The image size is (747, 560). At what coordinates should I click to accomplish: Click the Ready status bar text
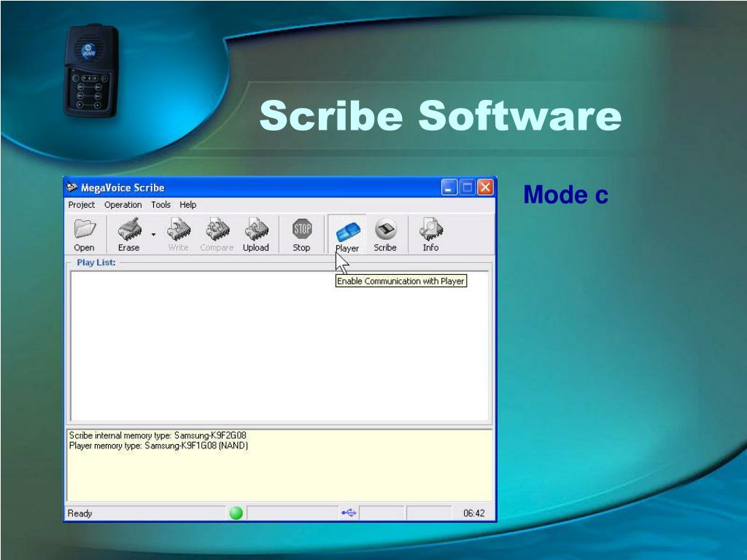[80, 513]
